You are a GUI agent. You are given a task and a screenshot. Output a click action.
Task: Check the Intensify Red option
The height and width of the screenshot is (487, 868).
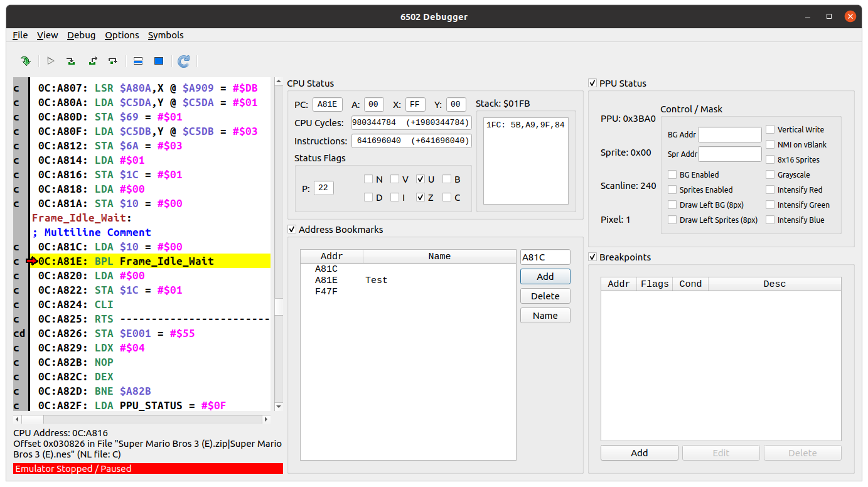pos(770,190)
